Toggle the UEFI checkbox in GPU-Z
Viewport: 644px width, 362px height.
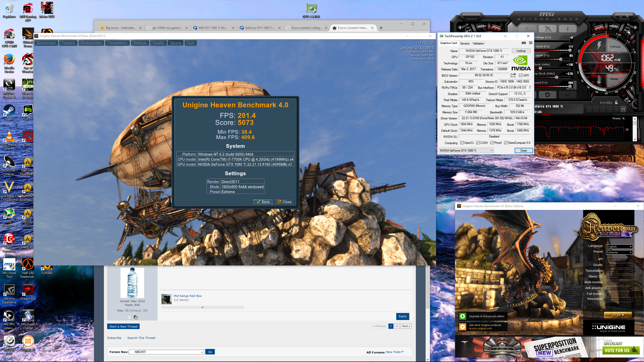click(520, 75)
